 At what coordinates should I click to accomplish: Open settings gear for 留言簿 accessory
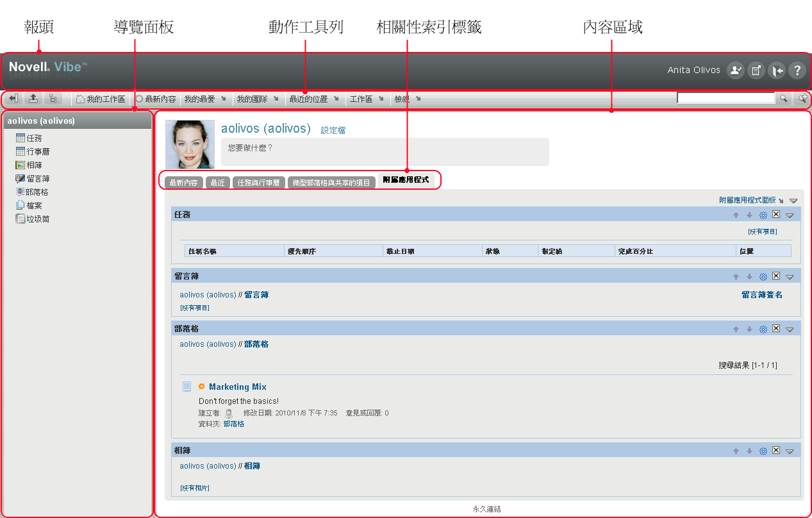[763, 277]
